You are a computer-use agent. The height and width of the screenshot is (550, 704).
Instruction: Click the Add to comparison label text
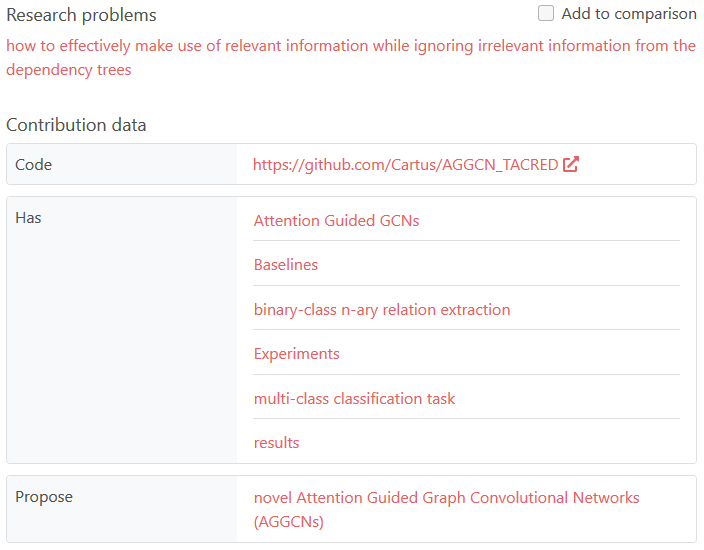point(629,14)
